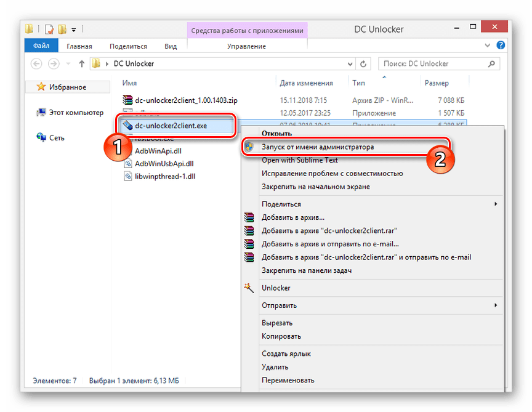This screenshot has width=532, height=412.
Task: Click the Unlocker wand icon
Action: tap(249, 288)
